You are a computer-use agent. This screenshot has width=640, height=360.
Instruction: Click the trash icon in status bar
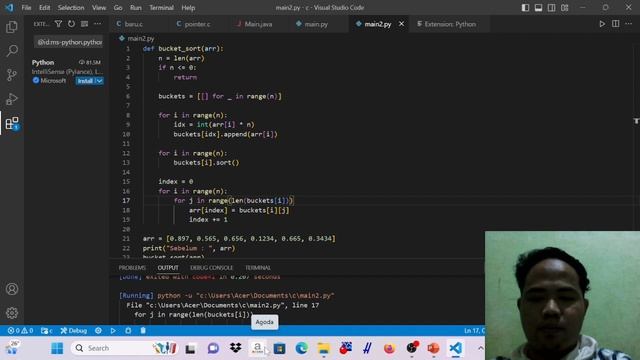pos(143,331)
